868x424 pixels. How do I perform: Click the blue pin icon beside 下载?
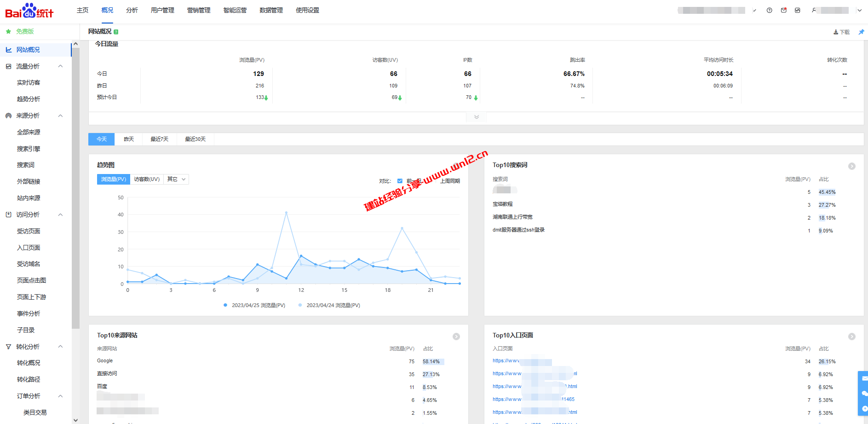(861, 32)
